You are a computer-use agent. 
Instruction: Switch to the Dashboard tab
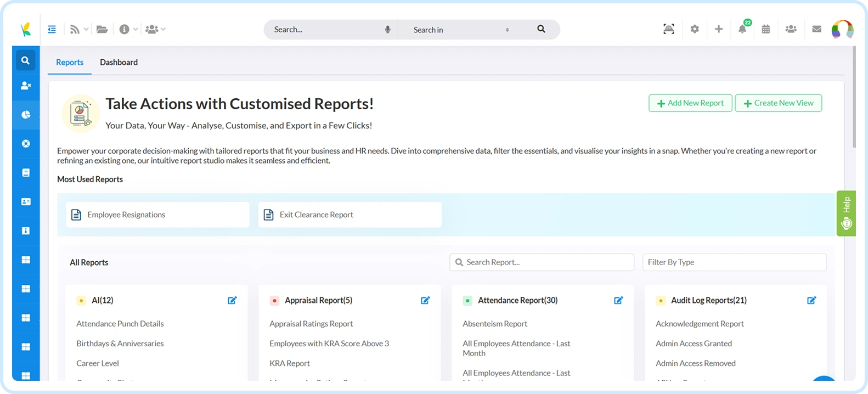point(119,63)
